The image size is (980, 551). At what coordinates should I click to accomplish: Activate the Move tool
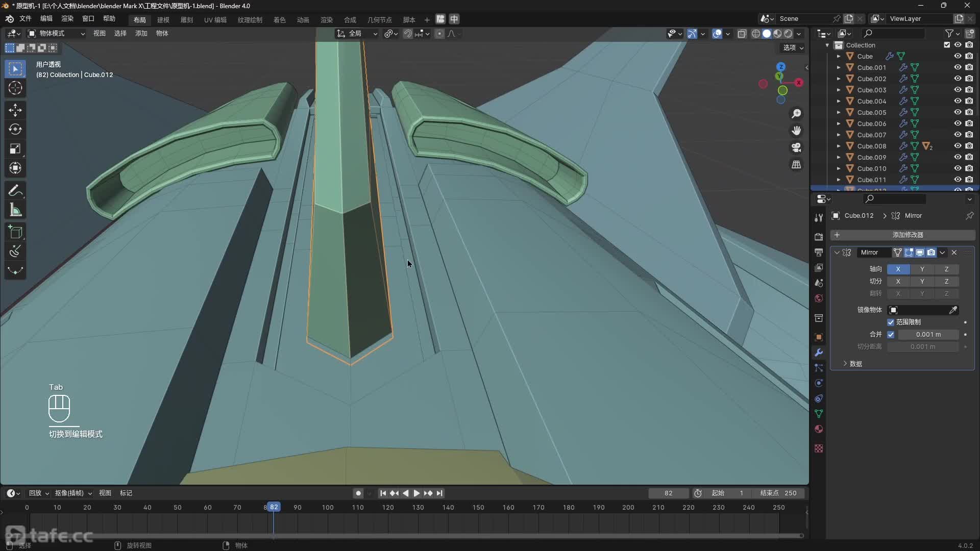tap(15, 110)
